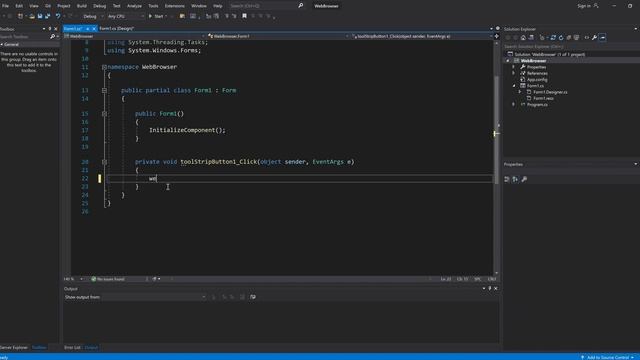Click Alphabetical sort icon in Properties panel
The height and width of the screenshot is (360, 640).
[516, 179]
